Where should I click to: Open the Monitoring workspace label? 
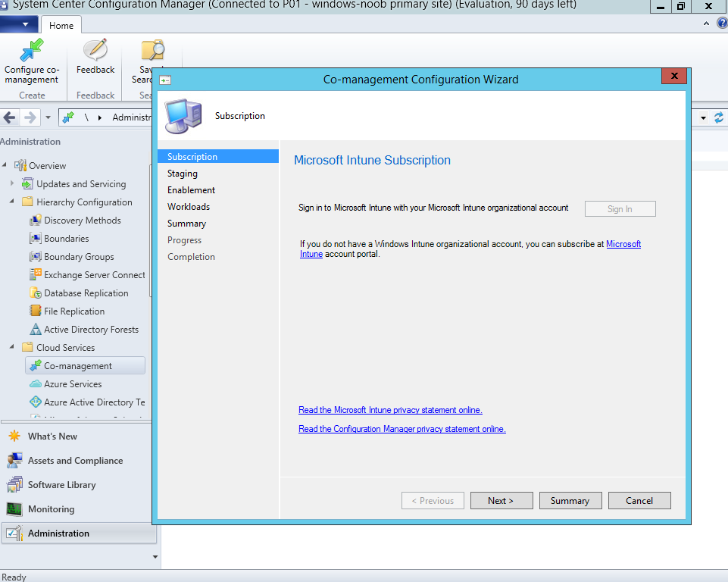coord(51,509)
